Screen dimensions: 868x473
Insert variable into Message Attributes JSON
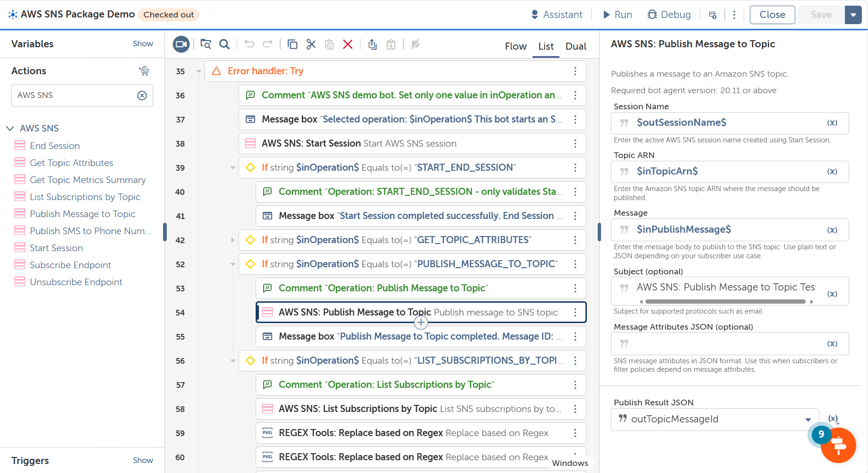pyautogui.click(x=832, y=344)
